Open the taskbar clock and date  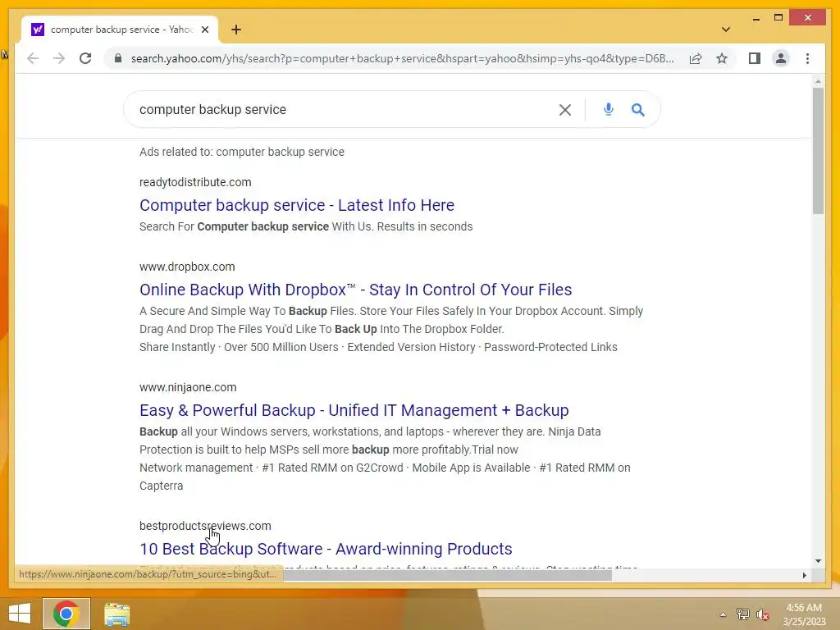point(804,614)
